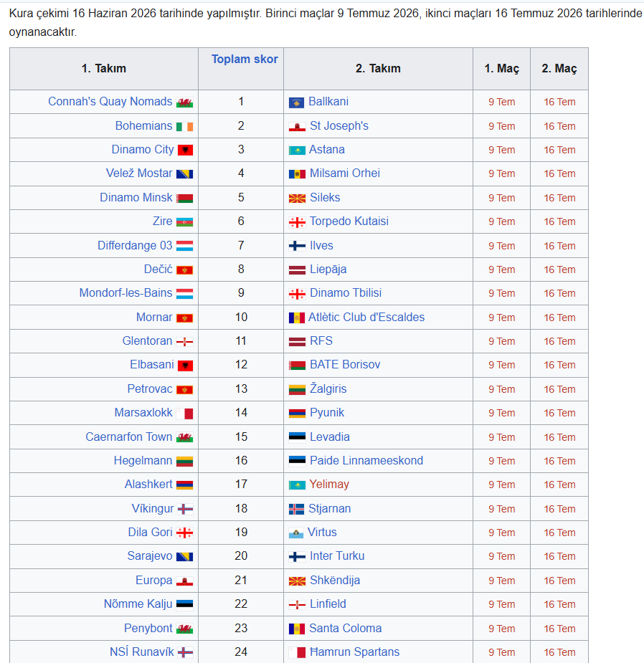The width and height of the screenshot is (644, 663).
Task: Click the Iceland flag beside Stjarnan
Action: [x=296, y=509]
